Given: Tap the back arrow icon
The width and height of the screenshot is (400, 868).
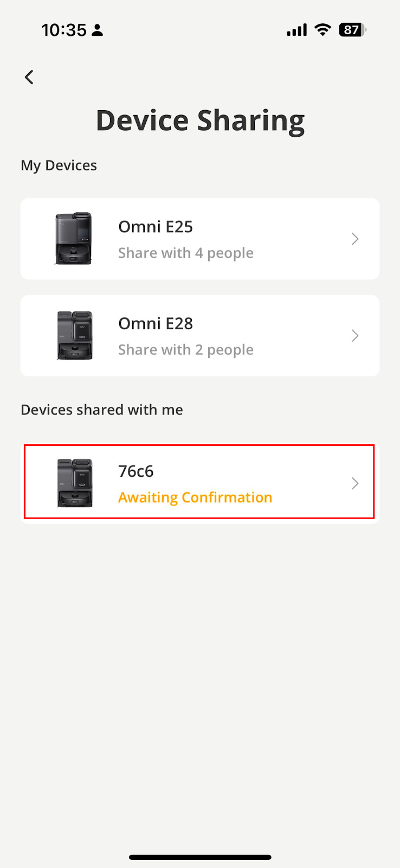Looking at the screenshot, I should 29,77.
